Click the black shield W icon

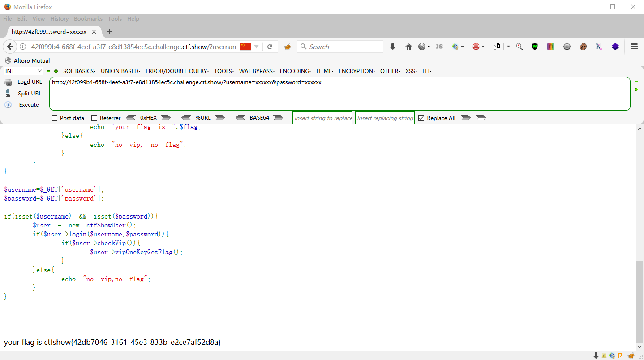535,47
